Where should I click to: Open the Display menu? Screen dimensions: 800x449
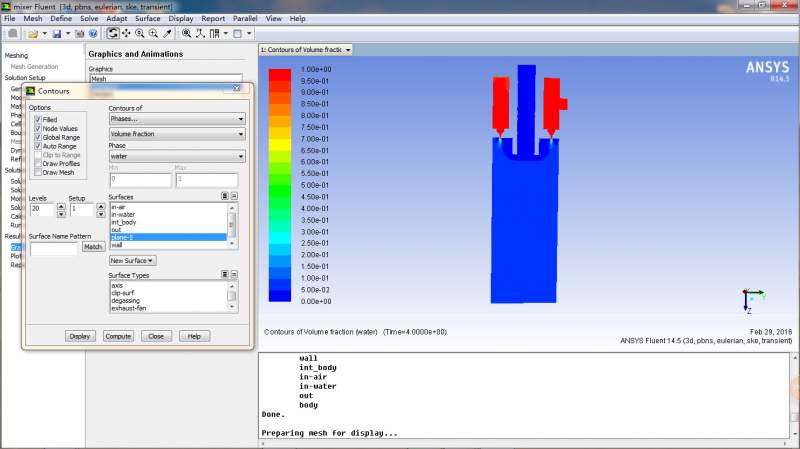(x=181, y=18)
